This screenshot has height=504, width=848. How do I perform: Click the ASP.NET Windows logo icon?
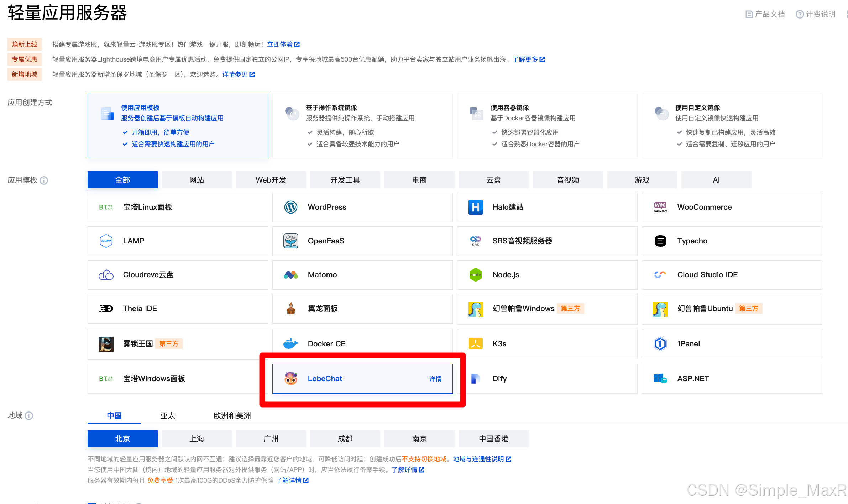[x=660, y=378]
